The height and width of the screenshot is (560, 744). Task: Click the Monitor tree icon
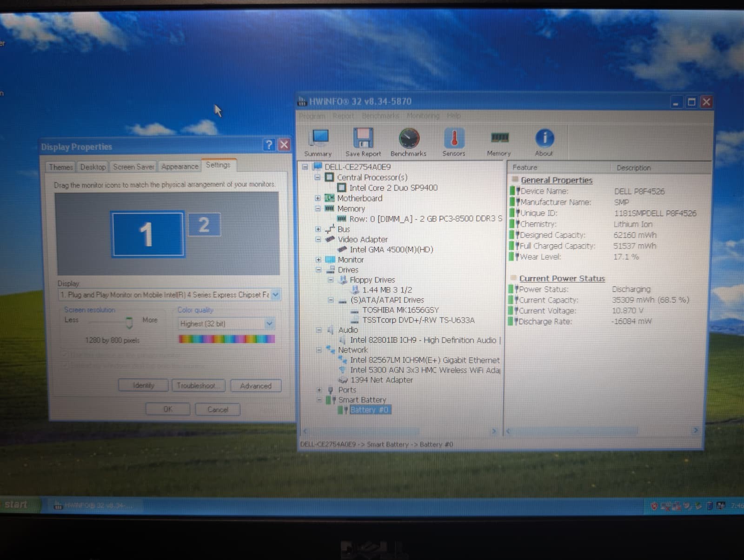(330, 260)
